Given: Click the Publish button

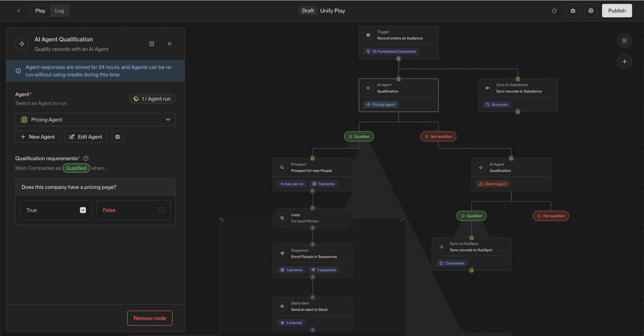Looking at the screenshot, I should pyautogui.click(x=617, y=10).
